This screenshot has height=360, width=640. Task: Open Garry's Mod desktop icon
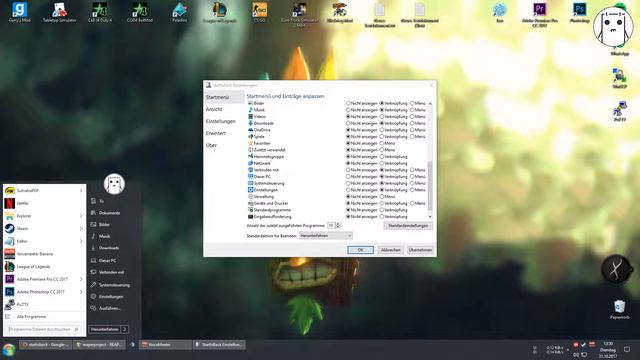click(19, 12)
